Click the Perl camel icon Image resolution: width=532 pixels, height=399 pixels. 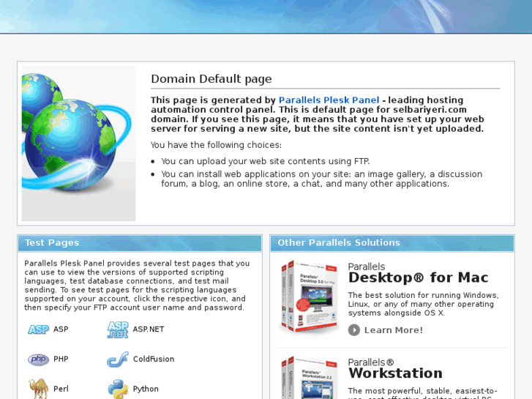tap(38, 389)
